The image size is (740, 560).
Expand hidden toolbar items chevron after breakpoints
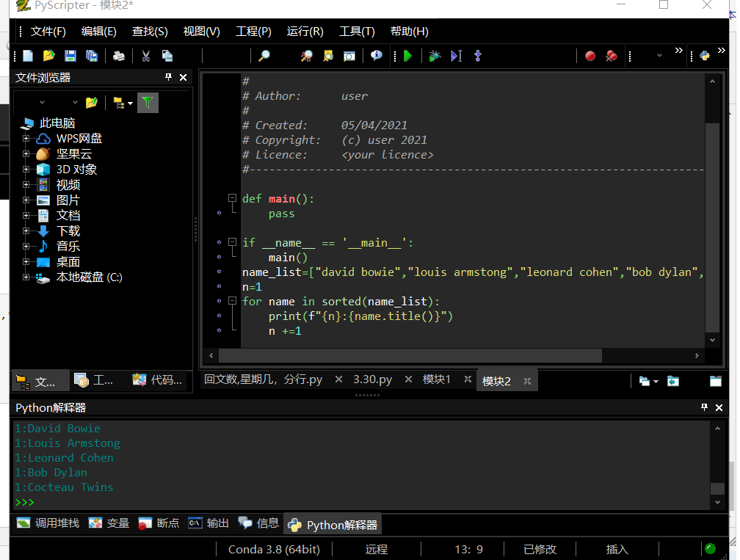[678, 51]
